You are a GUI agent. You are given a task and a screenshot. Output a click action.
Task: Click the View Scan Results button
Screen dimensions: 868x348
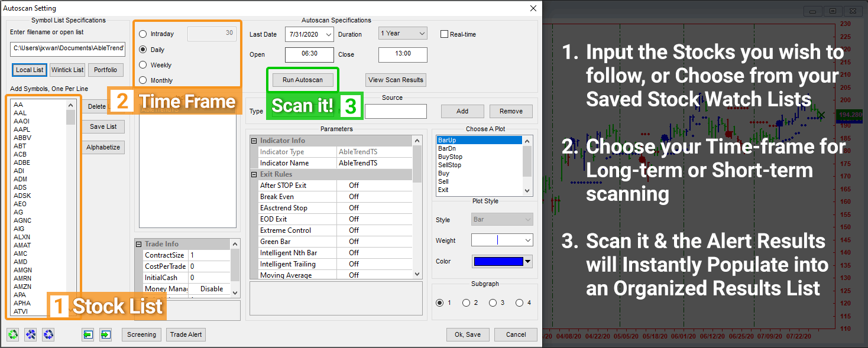click(396, 80)
